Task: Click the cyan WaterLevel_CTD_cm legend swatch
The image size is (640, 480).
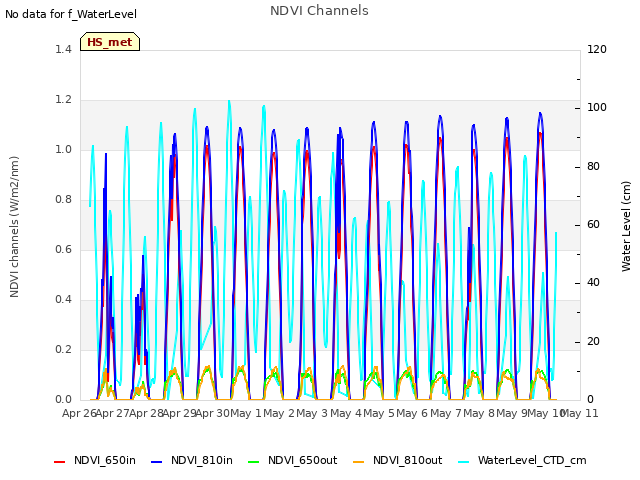Action: (x=463, y=461)
